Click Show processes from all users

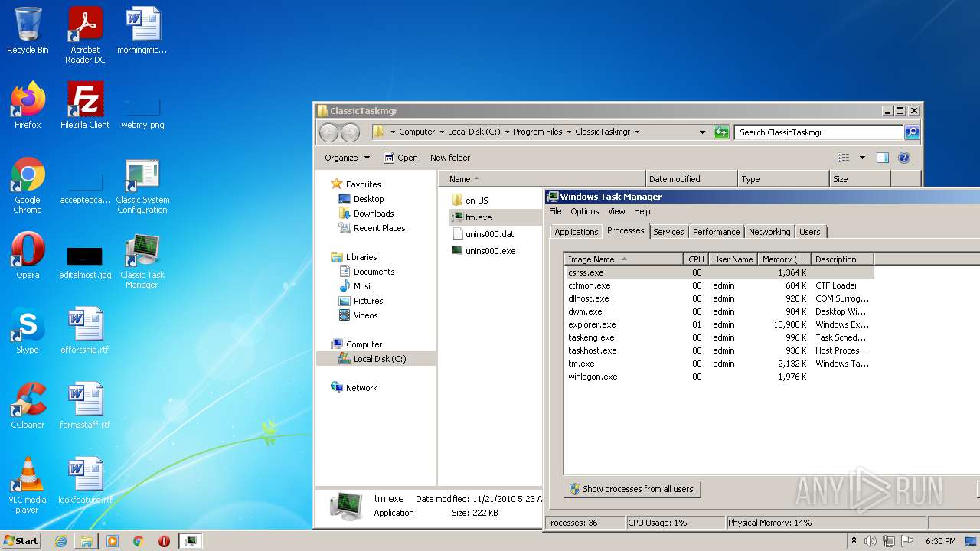coord(632,489)
